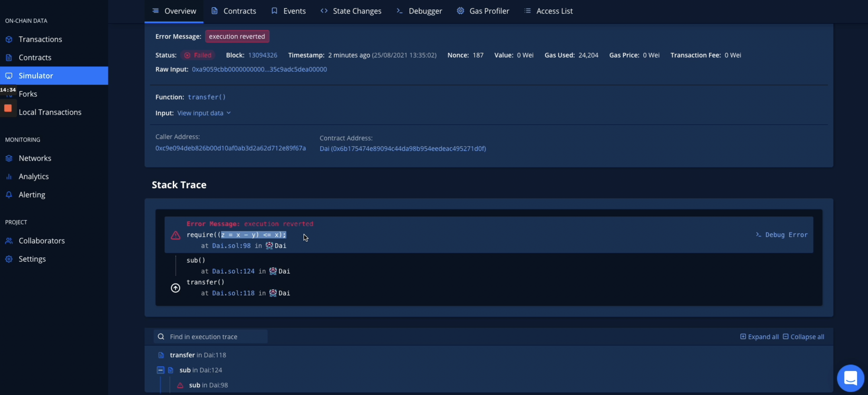Click the Debug Error button

[782, 235]
